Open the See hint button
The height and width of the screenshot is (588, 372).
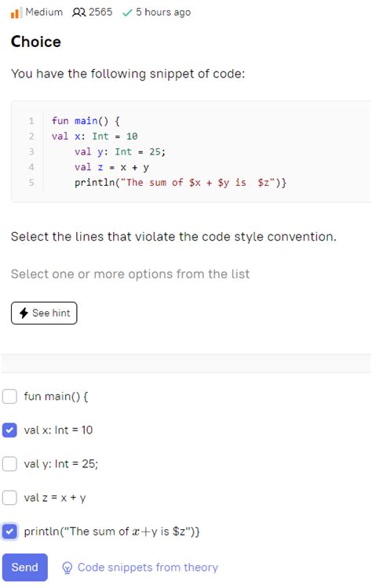[44, 313]
